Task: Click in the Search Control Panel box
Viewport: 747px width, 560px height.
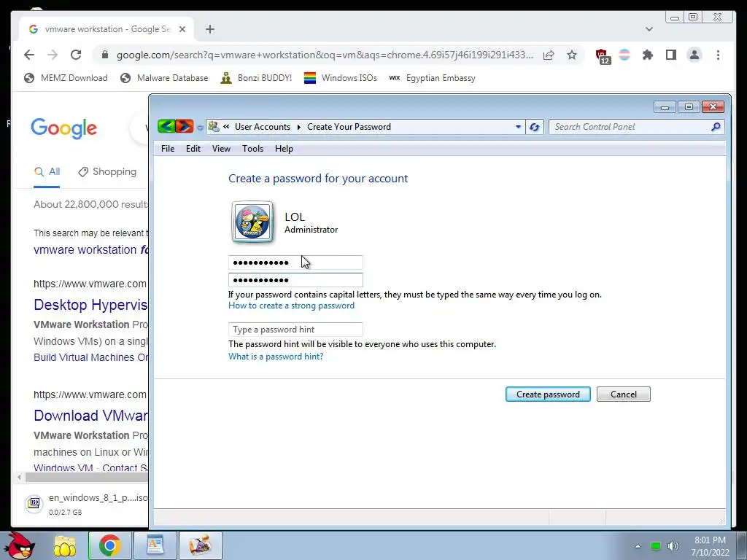Action: pos(629,127)
